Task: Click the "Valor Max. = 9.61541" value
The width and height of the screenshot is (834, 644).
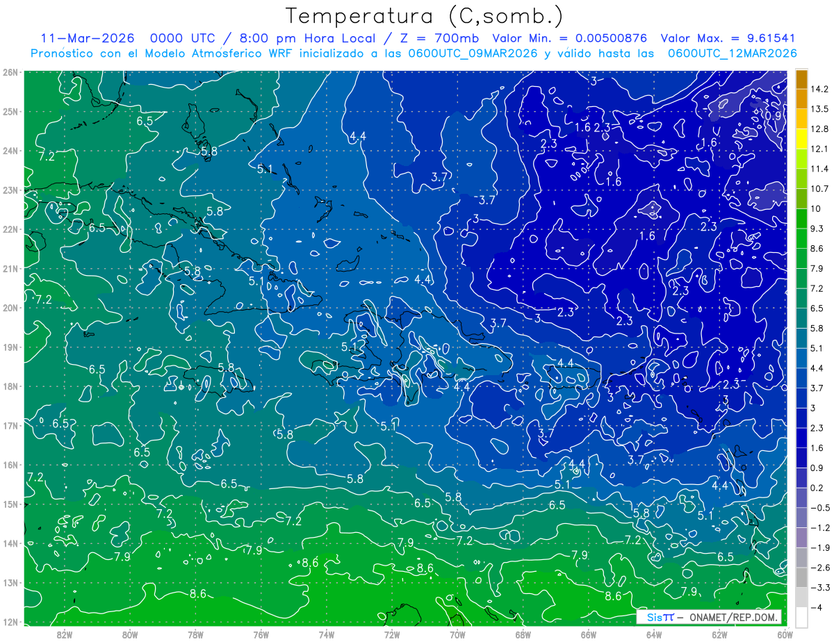Action: tap(728, 38)
